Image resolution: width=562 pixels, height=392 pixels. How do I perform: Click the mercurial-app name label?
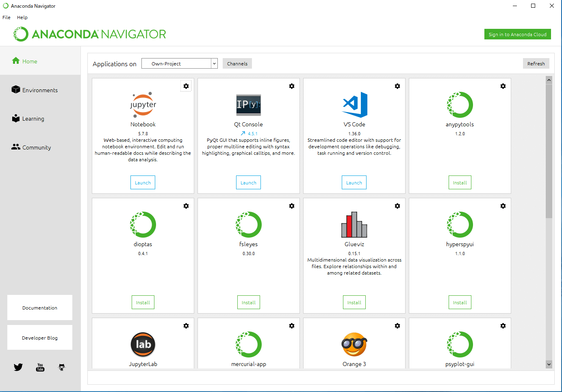(249, 364)
